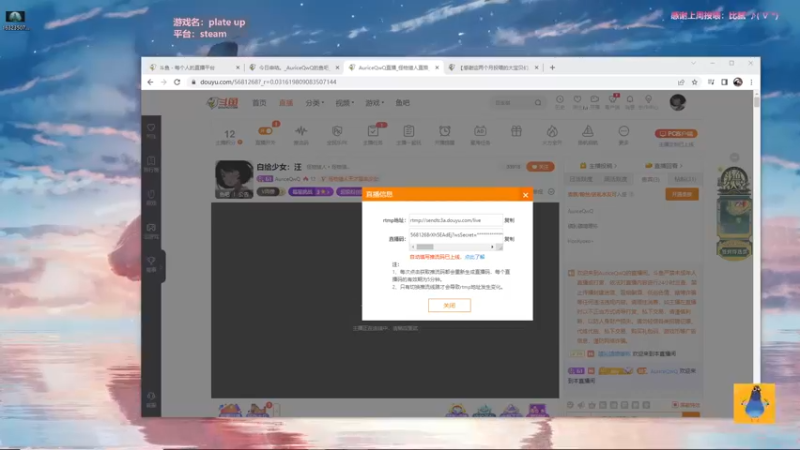This screenshot has height=450, width=800.
Task: Click the search magnifier icon
Action: pos(538,103)
